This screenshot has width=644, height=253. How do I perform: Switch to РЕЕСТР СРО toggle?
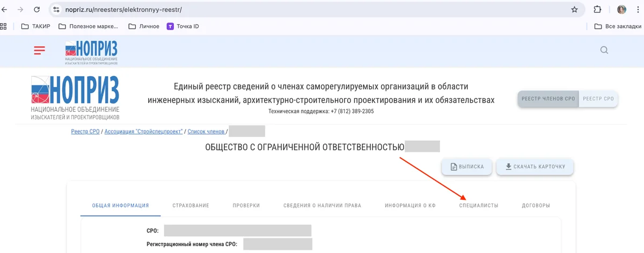pos(598,99)
